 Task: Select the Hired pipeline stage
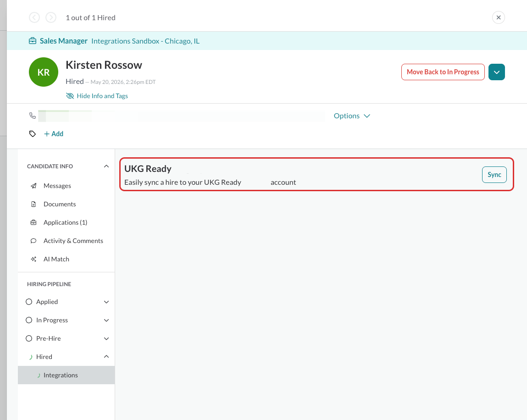(44, 357)
